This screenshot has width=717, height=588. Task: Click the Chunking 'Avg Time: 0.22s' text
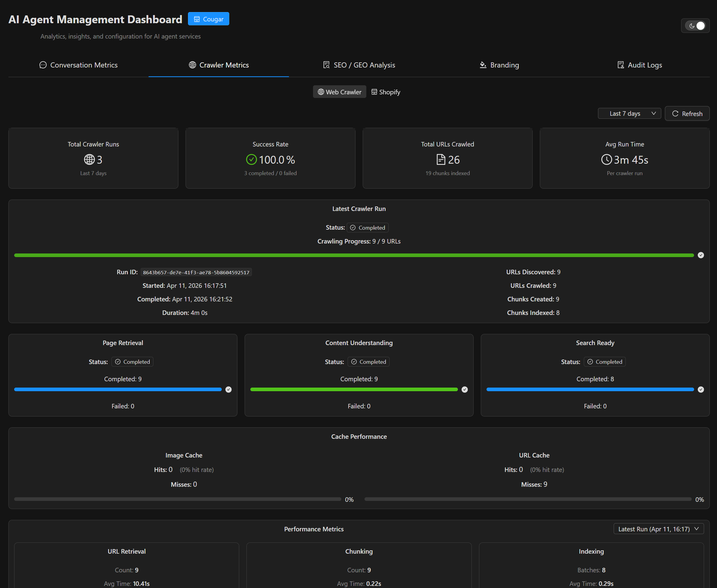(359, 583)
